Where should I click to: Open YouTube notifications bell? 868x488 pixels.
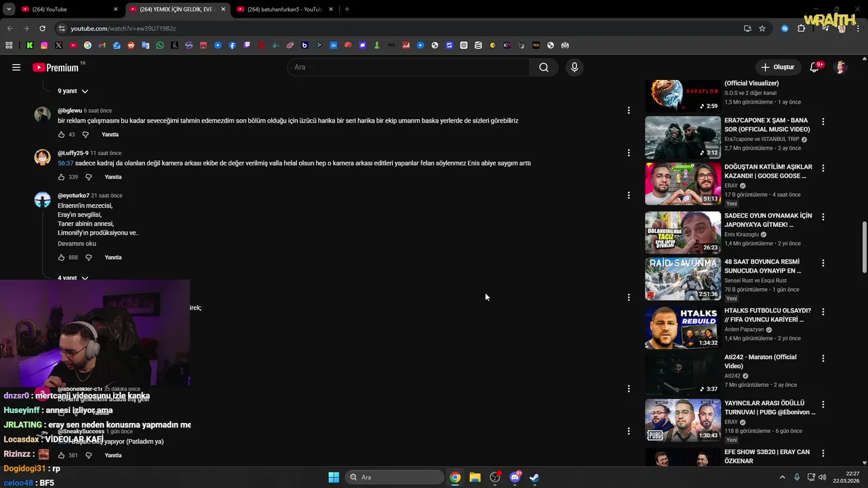[814, 67]
